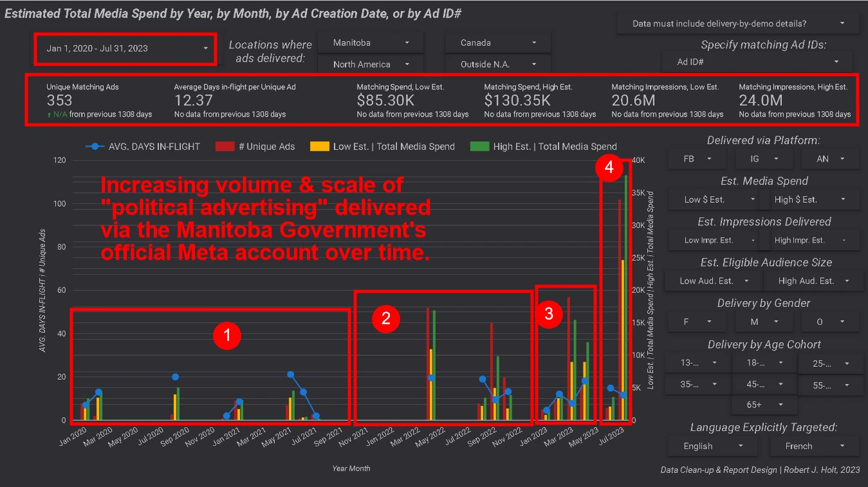Click the red circle annotation number 4
This screenshot has width=868, height=487.
point(608,168)
